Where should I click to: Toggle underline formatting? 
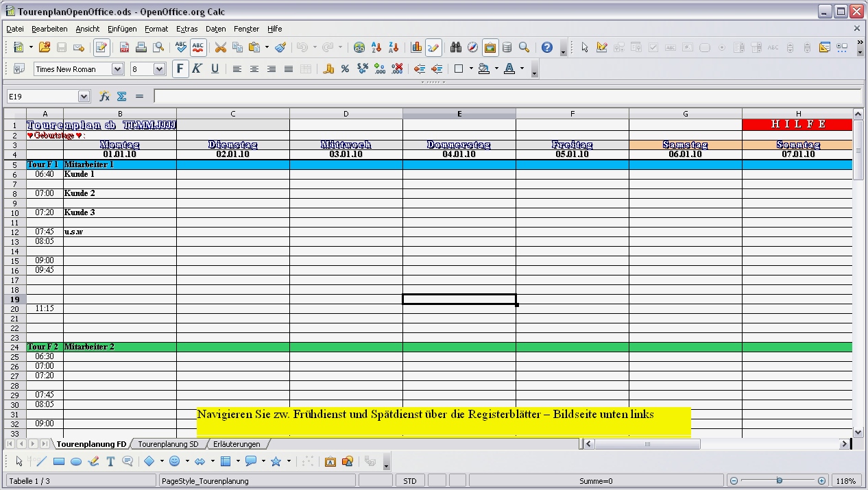[x=215, y=69]
